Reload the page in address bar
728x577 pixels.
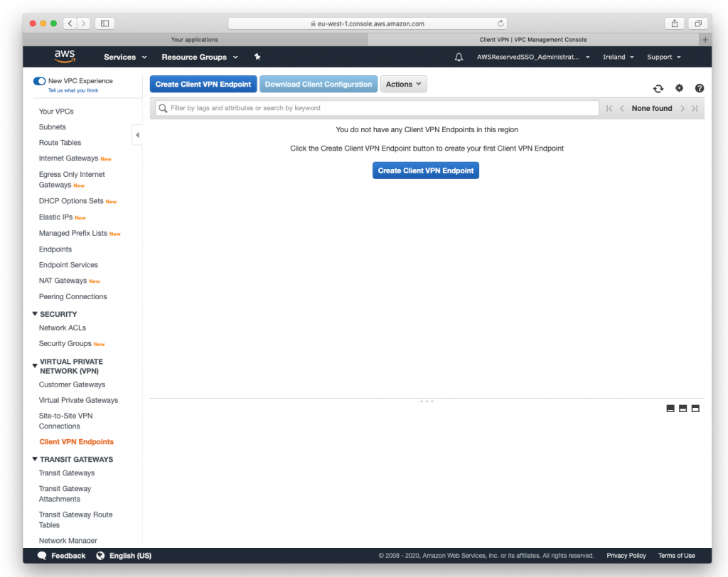point(500,23)
